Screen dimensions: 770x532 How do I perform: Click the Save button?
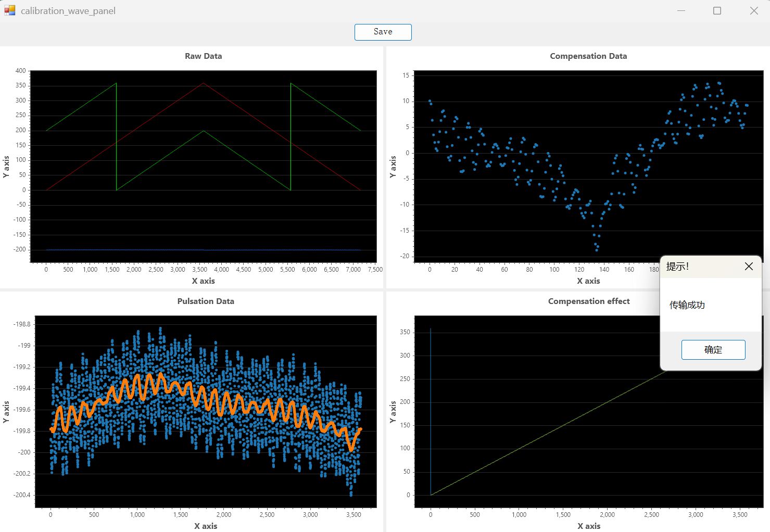383,32
